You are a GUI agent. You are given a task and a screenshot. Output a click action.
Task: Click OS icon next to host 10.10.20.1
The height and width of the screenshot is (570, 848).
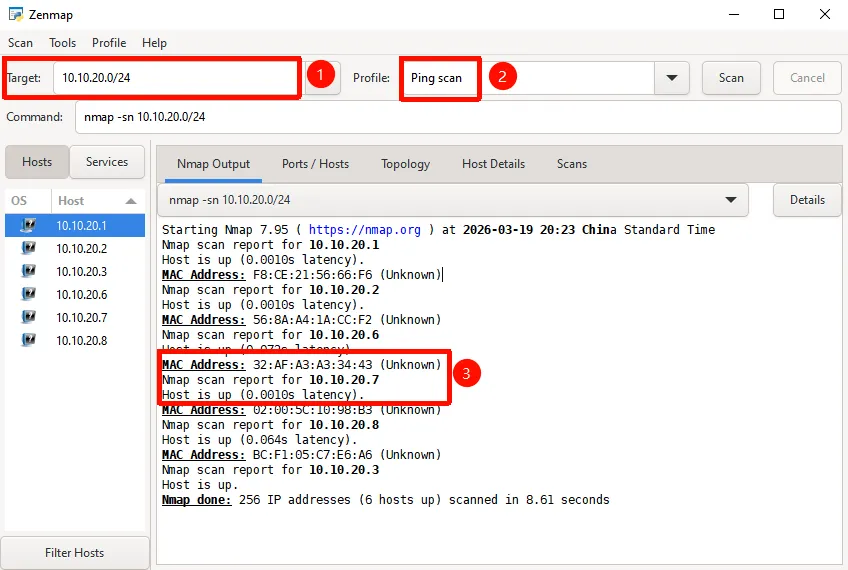tap(28, 225)
